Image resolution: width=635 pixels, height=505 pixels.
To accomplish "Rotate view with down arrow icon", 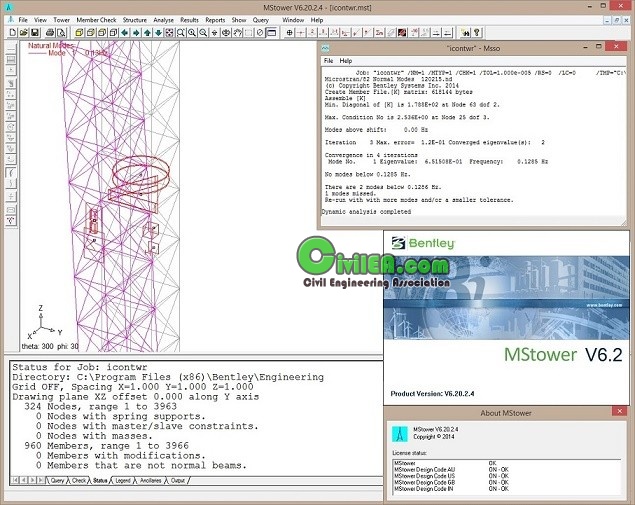I will (158, 33).
